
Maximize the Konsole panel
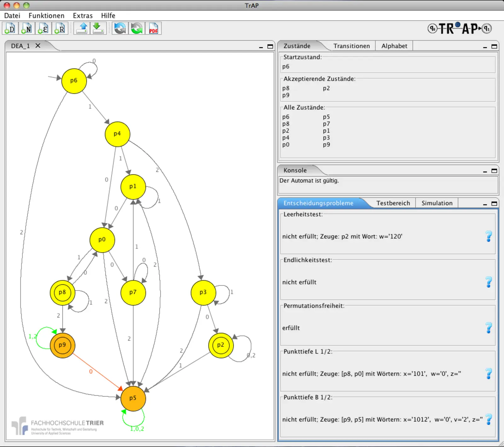click(x=494, y=171)
